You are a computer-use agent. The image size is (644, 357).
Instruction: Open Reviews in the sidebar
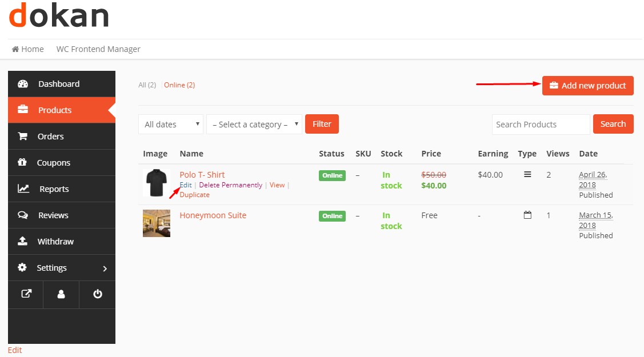point(62,215)
